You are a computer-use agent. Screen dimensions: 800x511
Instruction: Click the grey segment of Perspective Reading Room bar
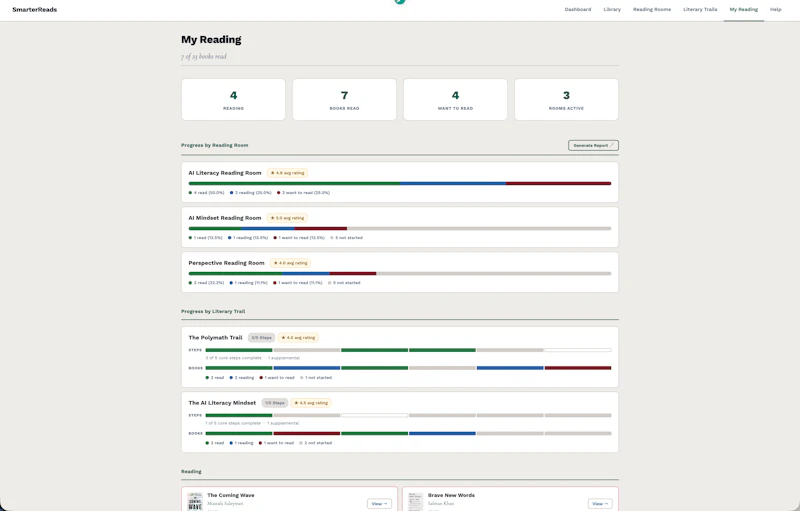click(493, 273)
